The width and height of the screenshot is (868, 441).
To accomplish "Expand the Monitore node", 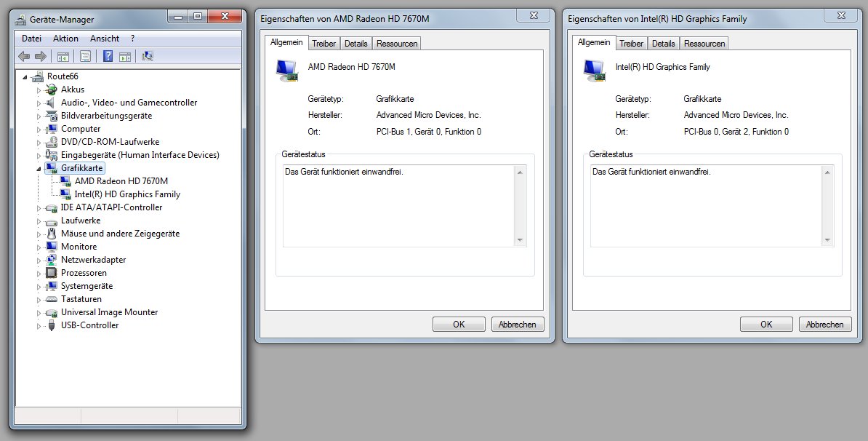I will (39, 247).
